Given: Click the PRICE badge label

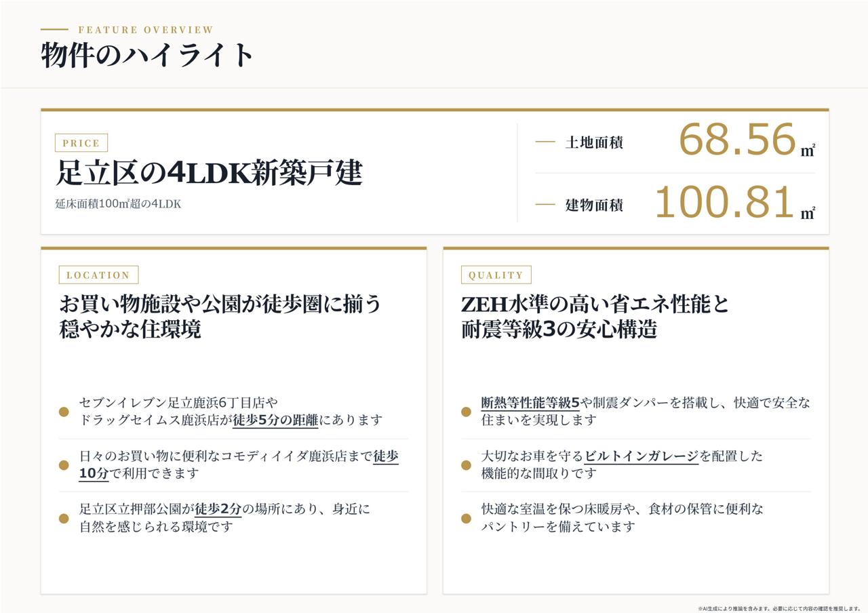Looking at the screenshot, I should tap(81, 143).
